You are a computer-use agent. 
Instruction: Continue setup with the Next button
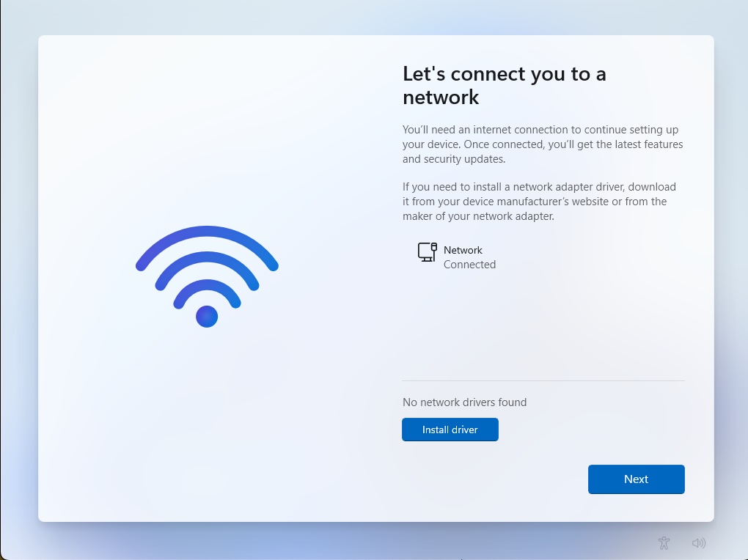click(x=636, y=479)
